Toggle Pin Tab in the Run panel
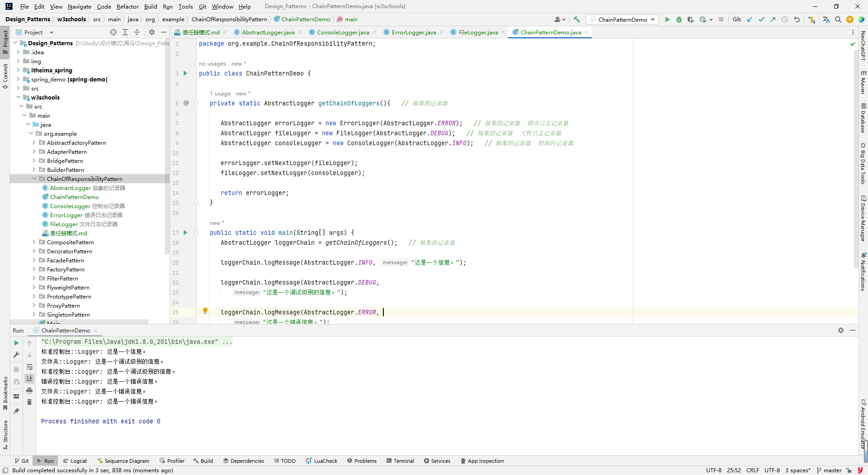This screenshot has width=868, height=475. tap(16, 411)
